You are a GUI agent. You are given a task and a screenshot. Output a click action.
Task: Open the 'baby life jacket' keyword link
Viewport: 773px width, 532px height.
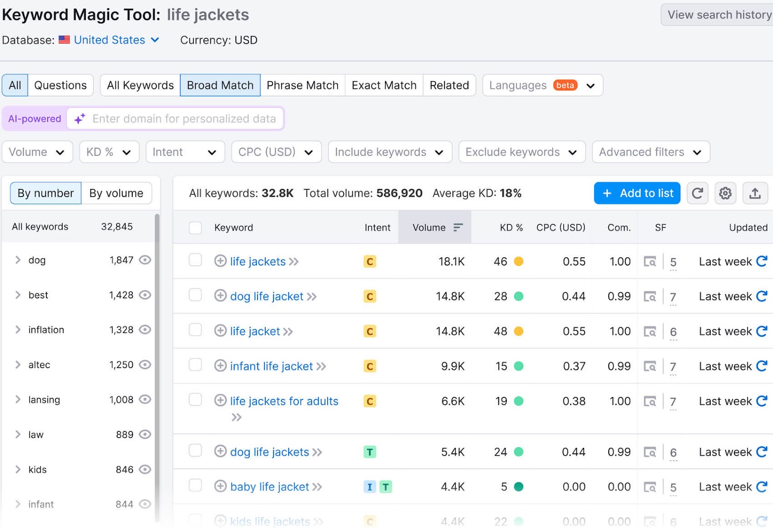click(270, 487)
